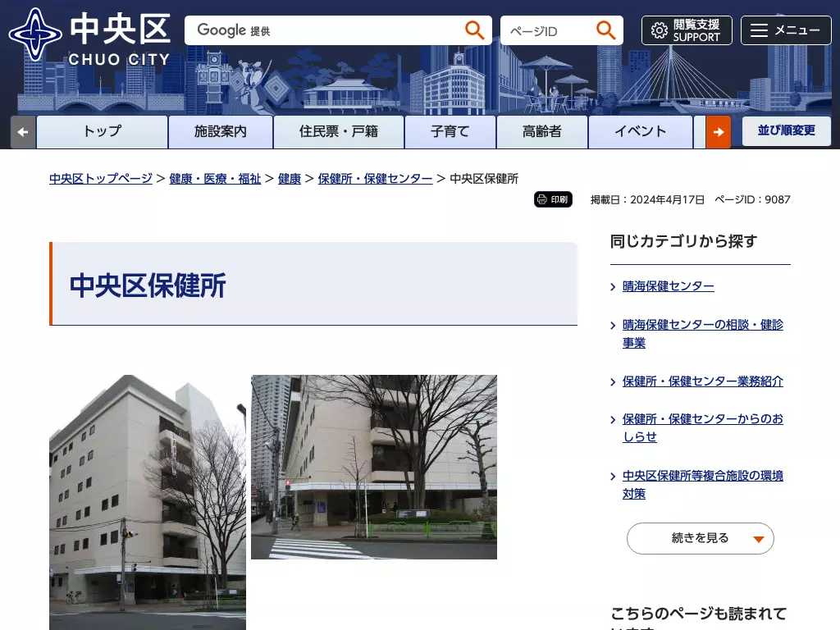Click the right building entrance photo

374,467
